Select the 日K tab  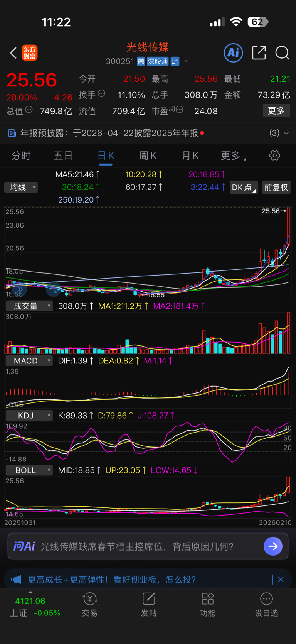tap(106, 156)
